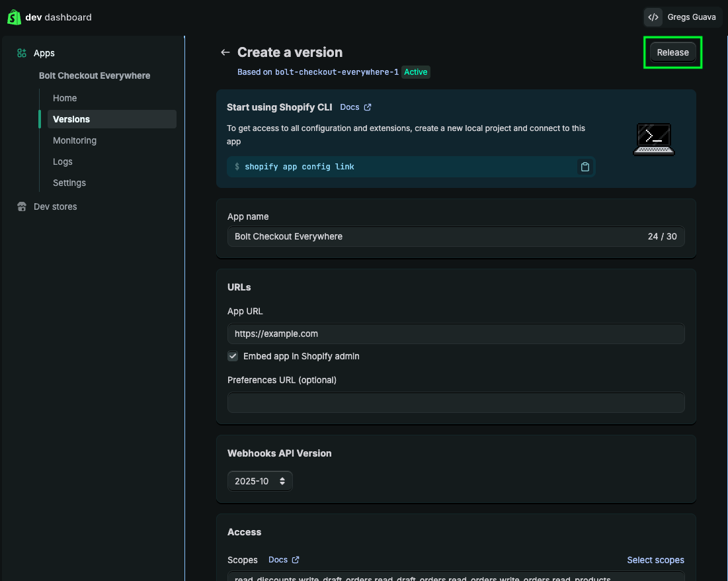
Task: Click the Preferences URL optional field
Action: tap(456, 402)
